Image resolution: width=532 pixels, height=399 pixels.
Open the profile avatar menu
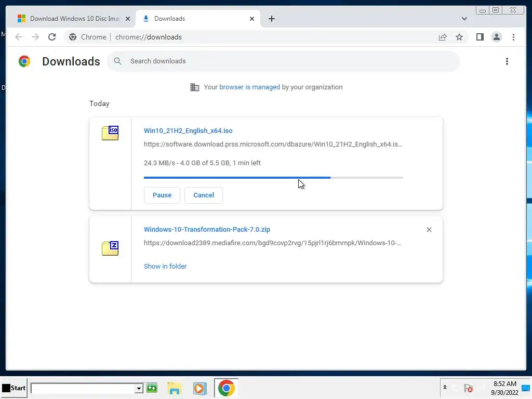click(496, 37)
